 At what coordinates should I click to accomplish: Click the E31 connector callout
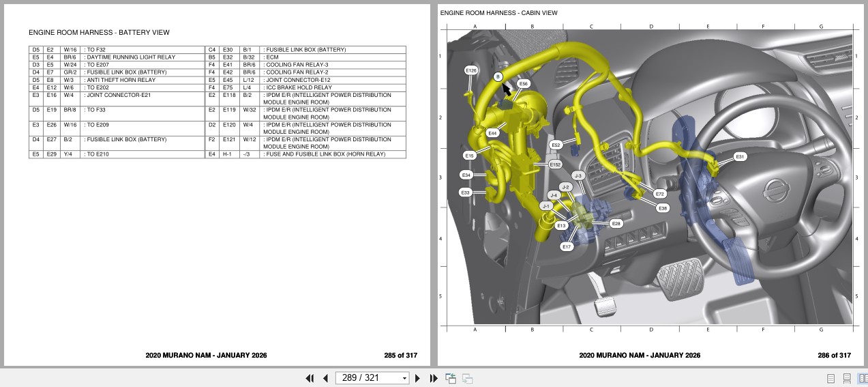(740, 156)
